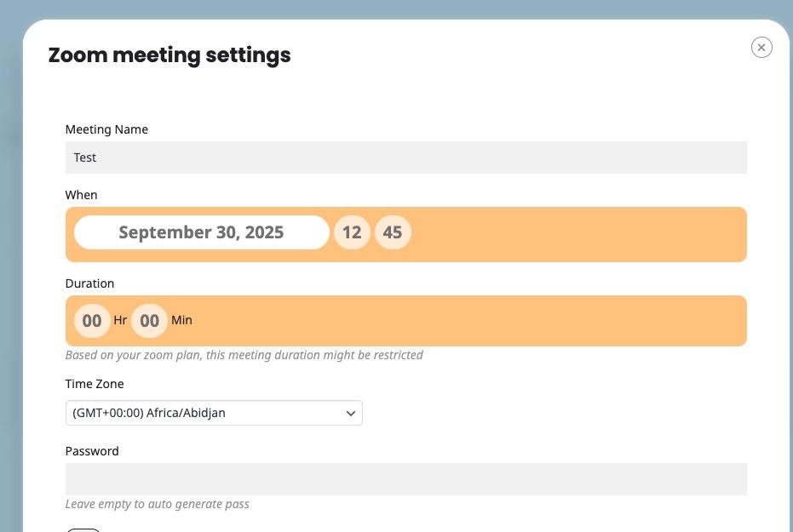Close the Zoom meeting settings dialog
The image size is (793, 532).
pos(761,48)
